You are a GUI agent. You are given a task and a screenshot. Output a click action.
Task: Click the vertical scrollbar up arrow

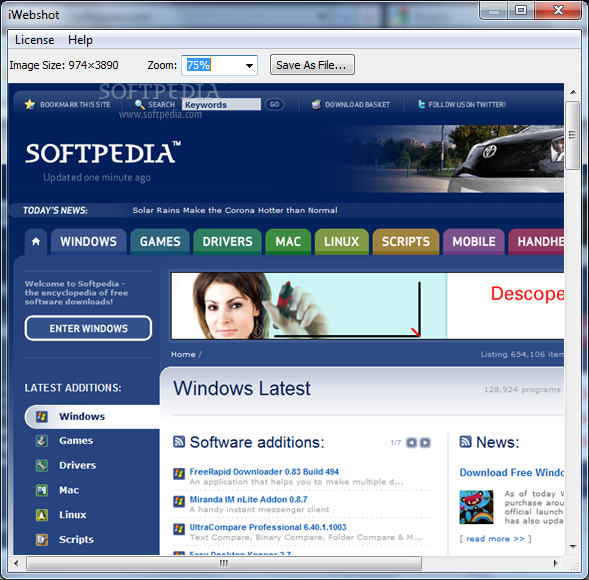point(573,92)
